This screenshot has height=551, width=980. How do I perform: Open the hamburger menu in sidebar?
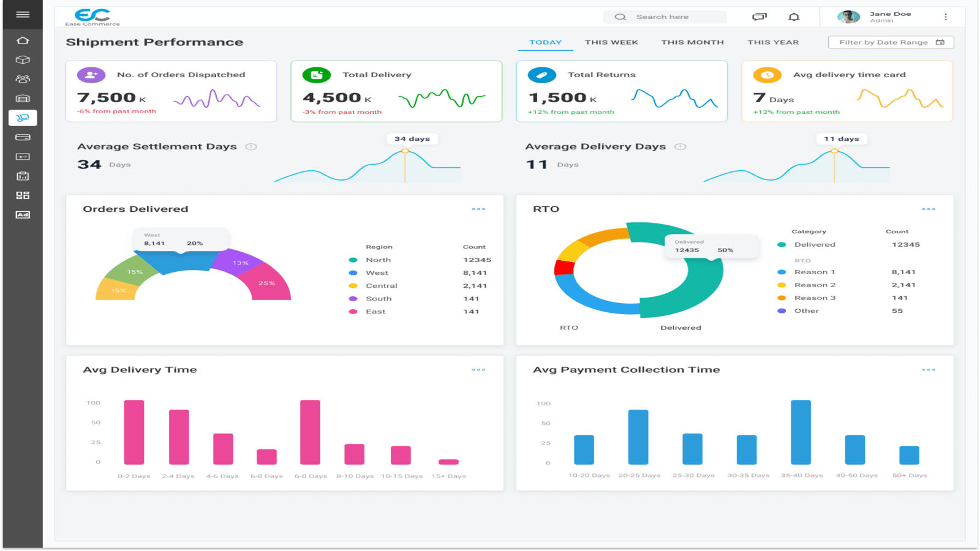pos(23,14)
